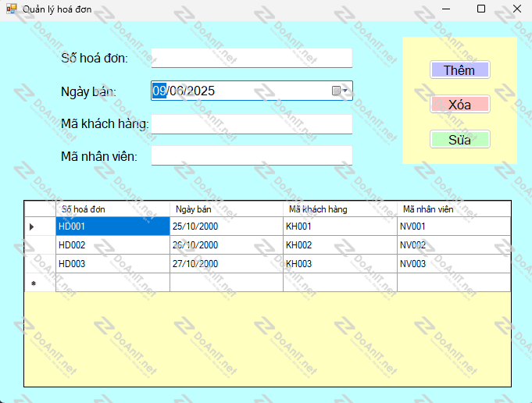532x403 pixels.
Task: Click the Mã khách hàng input field
Action: point(252,124)
